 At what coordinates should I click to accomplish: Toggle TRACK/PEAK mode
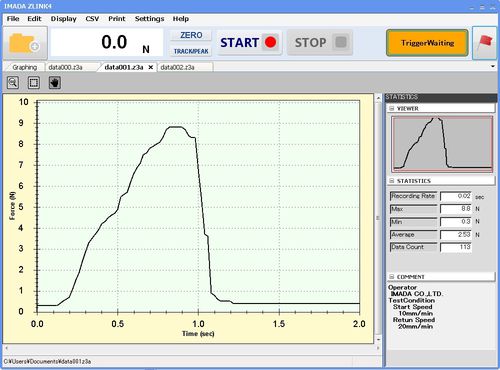pos(191,51)
